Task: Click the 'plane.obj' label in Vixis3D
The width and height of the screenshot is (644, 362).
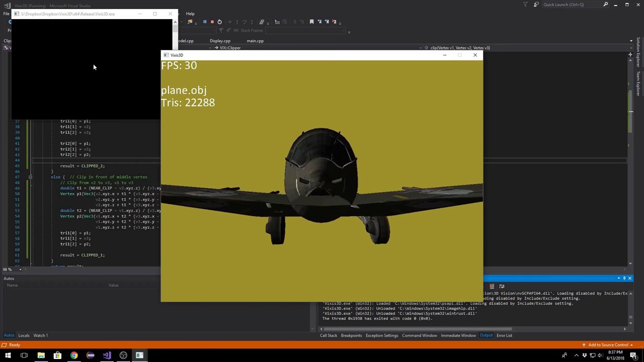Action: [184, 90]
